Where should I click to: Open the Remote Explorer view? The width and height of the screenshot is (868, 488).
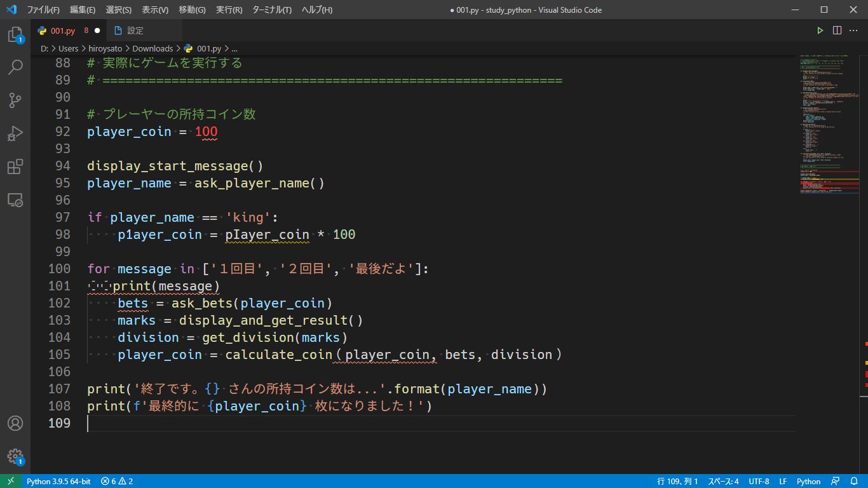click(15, 200)
